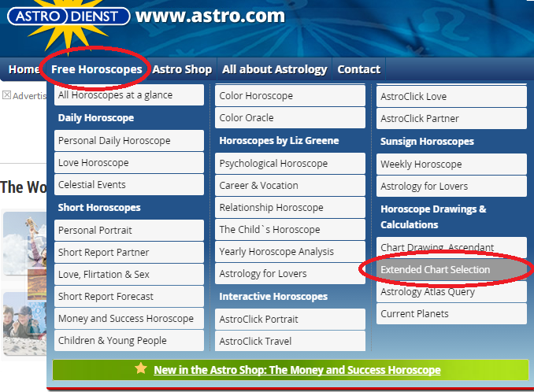The width and height of the screenshot is (534, 392).
Task: Open Personal Daily Horoscope
Action: click(129, 141)
